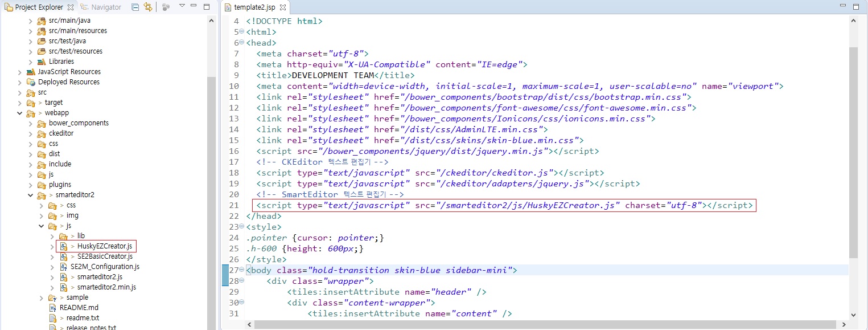Click the DEVELOPMENT TEAM title text
The image size is (868, 330).
333,75
